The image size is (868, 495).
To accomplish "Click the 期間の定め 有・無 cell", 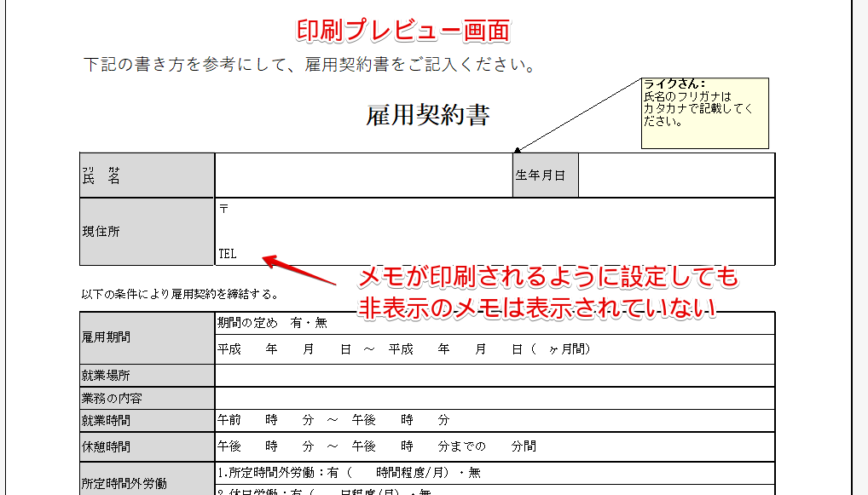I will [341, 324].
